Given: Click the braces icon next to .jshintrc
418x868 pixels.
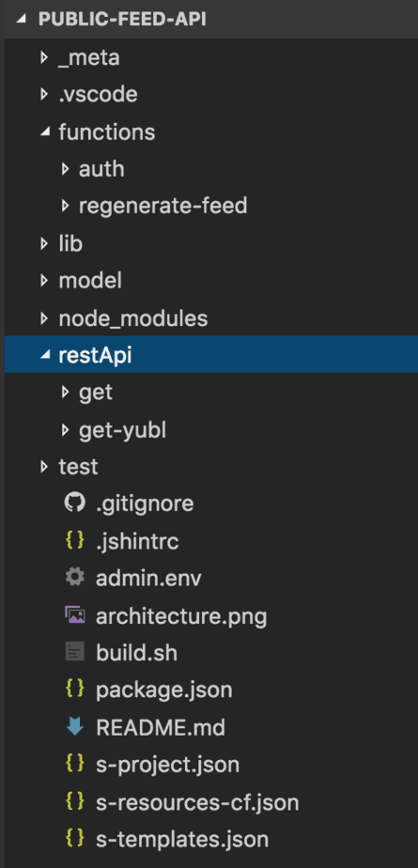Looking at the screenshot, I should tap(75, 540).
